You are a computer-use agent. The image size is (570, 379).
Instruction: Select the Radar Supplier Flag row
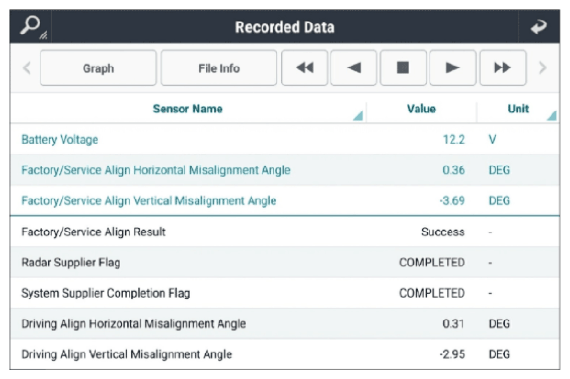[x=285, y=262]
